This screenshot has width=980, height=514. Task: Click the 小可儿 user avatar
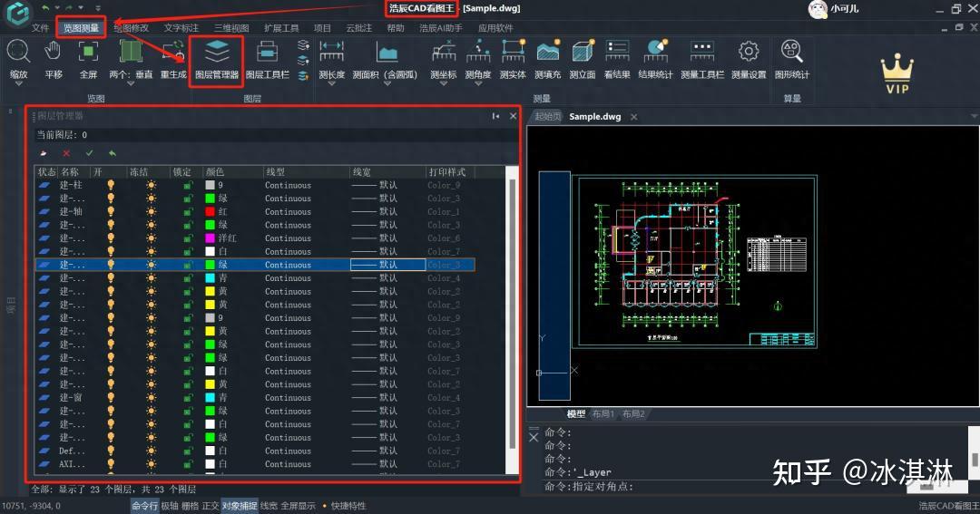point(818,9)
